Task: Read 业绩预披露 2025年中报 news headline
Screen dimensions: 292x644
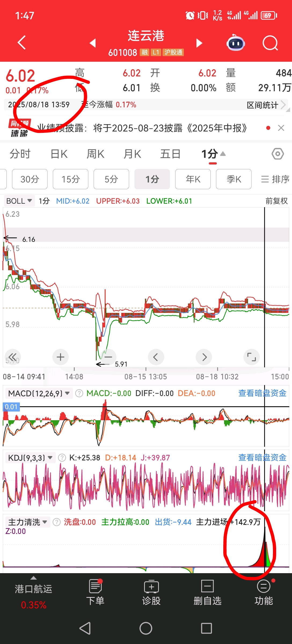Action: coord(142,128)
